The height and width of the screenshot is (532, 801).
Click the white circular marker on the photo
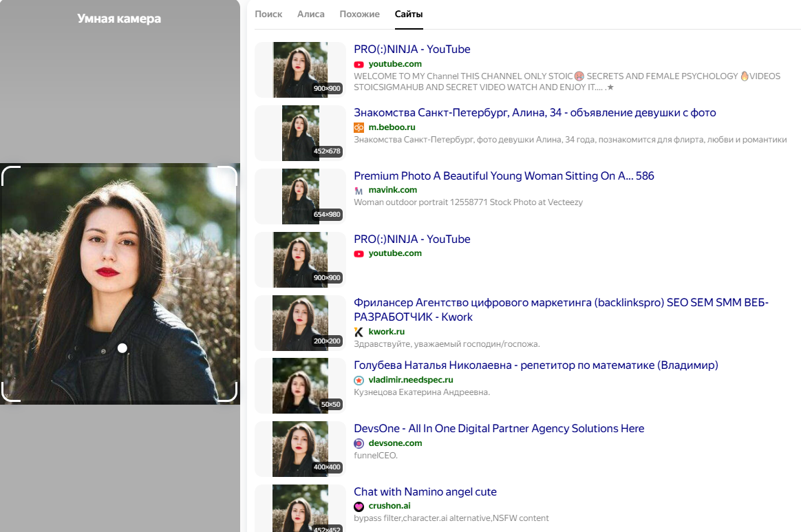tap(122, 348)
